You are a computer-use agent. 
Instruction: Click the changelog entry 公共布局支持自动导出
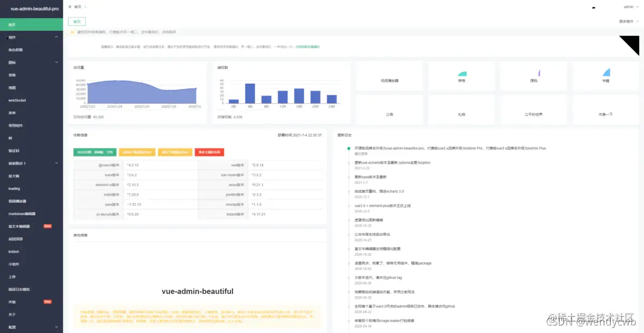point(372,234)
